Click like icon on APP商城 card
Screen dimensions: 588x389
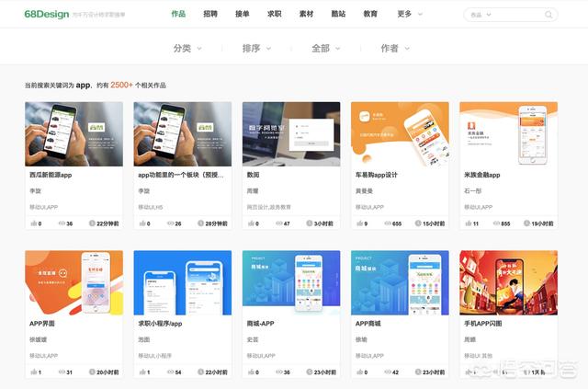click(x=359, y=372)
